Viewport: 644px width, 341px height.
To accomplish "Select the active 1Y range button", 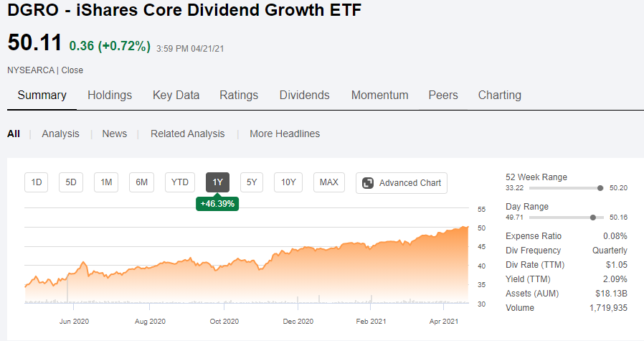I will [217, 182].
